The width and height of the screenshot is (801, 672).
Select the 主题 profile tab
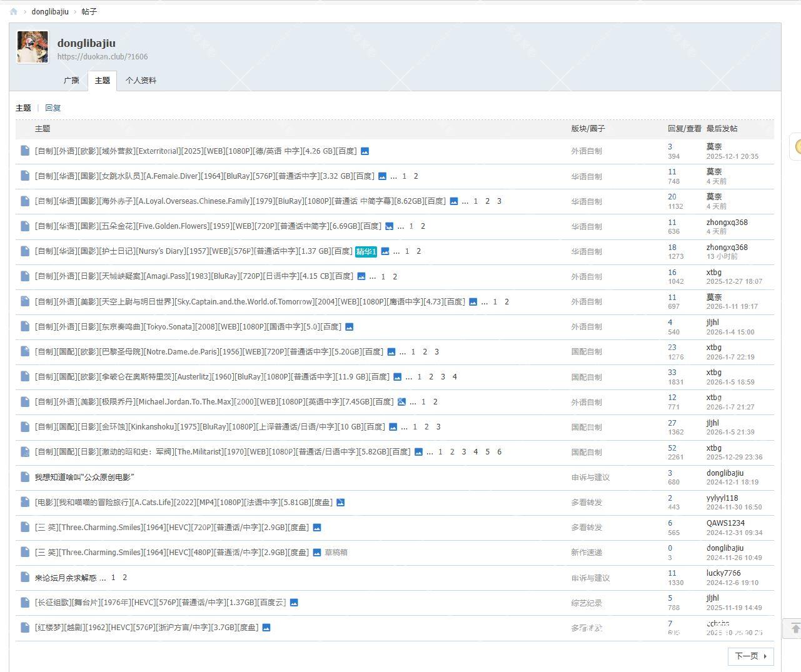103,81
